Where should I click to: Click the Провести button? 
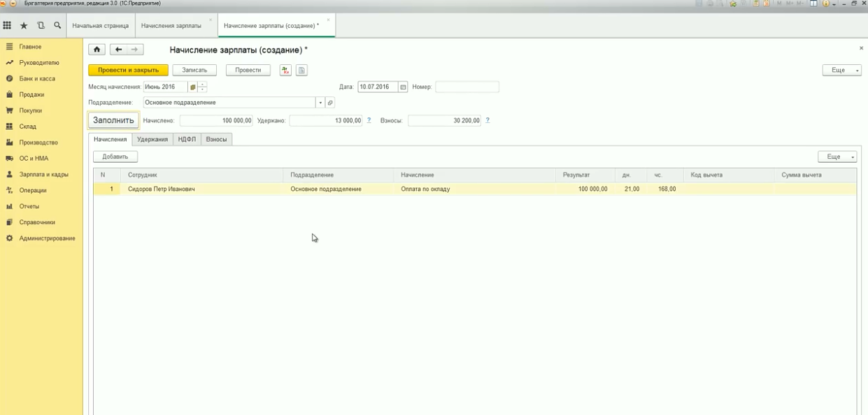tap(248, 70)
